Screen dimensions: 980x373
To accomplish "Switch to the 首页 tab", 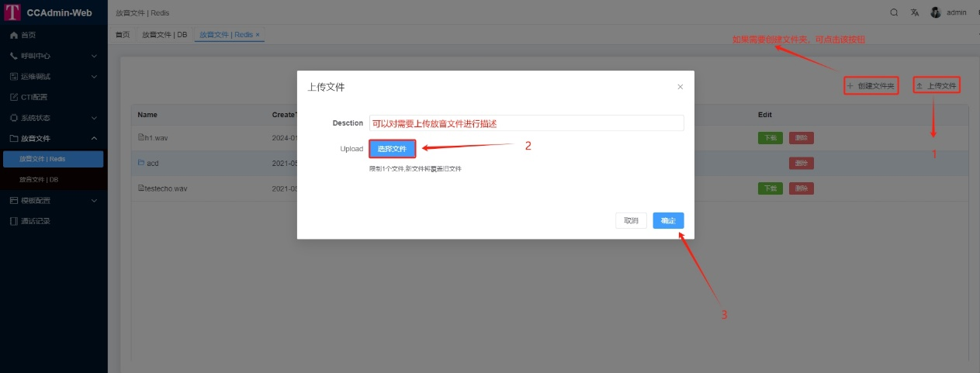I will coord(123,35).
